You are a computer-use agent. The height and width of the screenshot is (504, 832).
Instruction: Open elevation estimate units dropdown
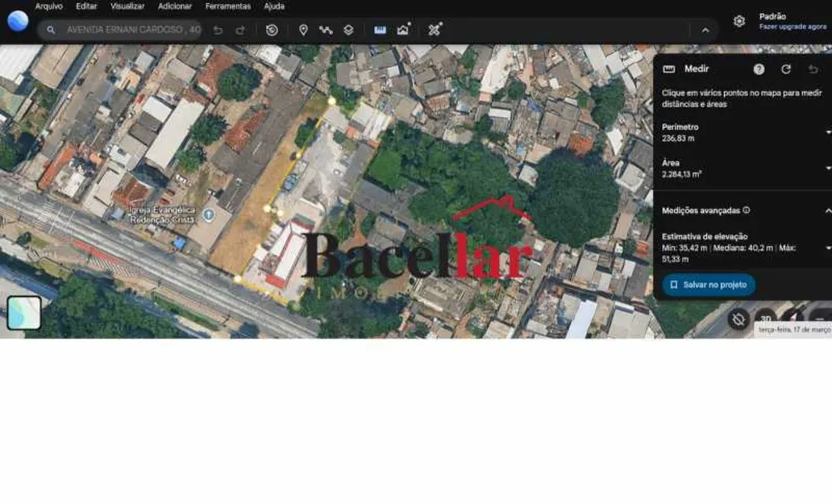point(829,248)
